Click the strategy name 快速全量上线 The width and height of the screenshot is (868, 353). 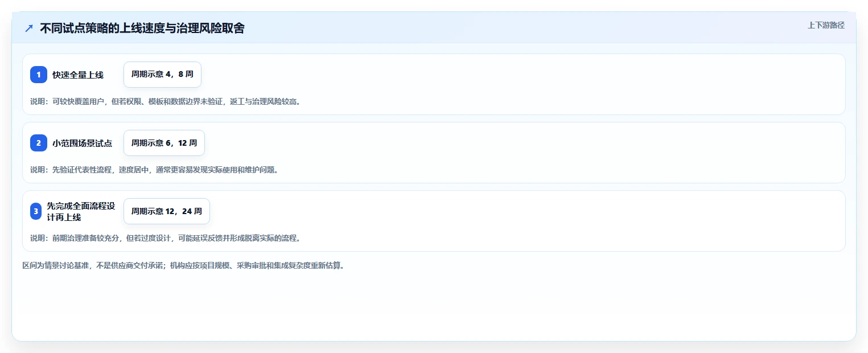pos(78,75)
